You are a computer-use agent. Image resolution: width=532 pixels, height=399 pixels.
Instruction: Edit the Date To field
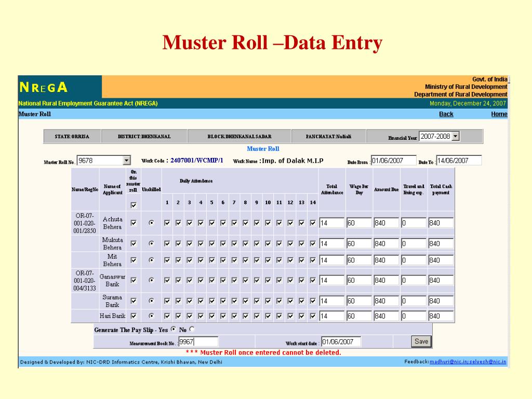tap(459, 161)
